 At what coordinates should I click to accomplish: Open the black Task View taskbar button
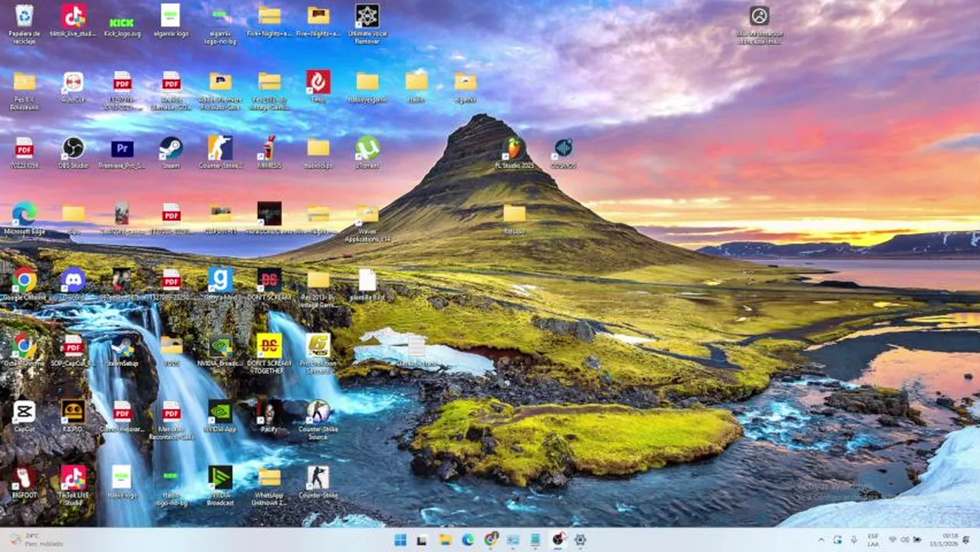coord(422,540)
